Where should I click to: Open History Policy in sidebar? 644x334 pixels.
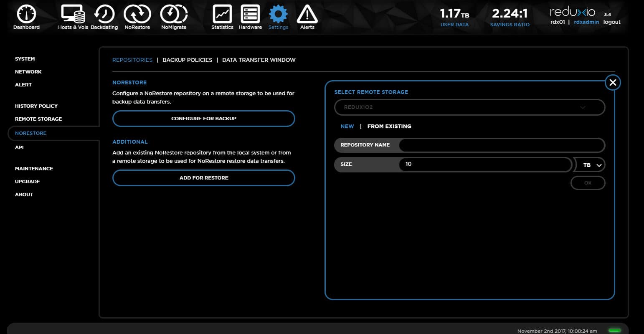pyautogui.click(x=36, y=106)
